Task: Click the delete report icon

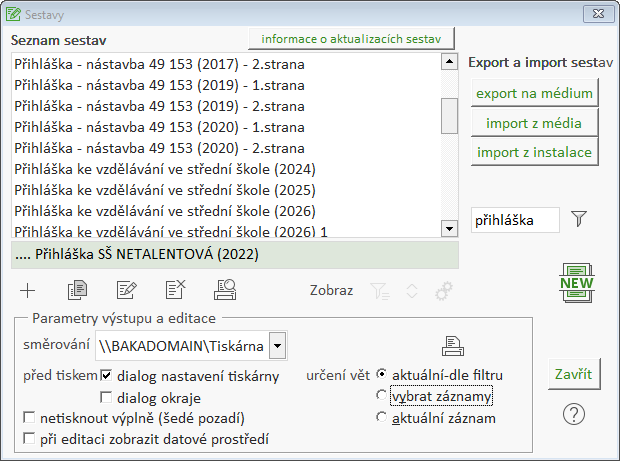Action: pyautogui.click(x=175, y=291)
